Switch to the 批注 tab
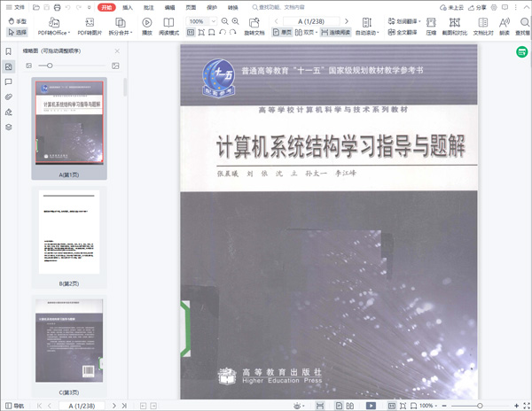Screen dimensions: 532x411 [149, 7]
